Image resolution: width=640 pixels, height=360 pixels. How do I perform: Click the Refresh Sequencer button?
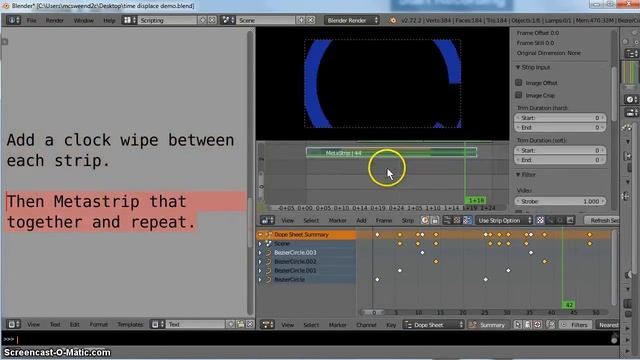click(x=601, y=220)
